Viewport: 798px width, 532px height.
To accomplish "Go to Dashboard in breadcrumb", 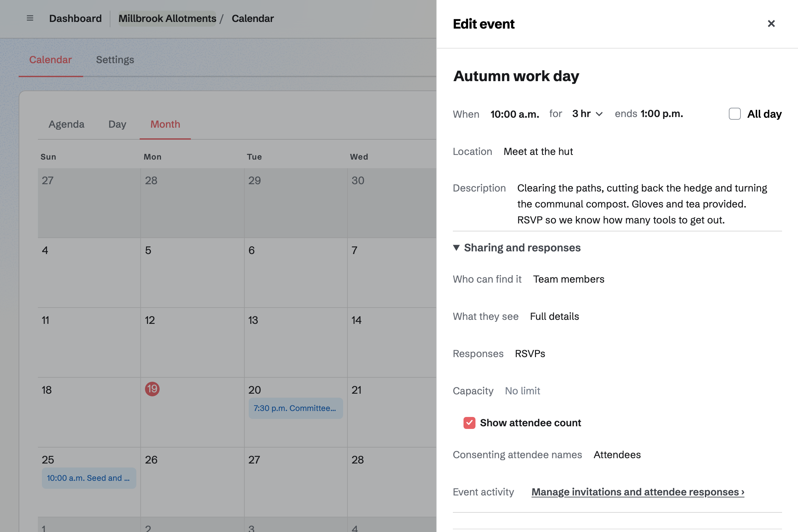I will tap(75, 18).
